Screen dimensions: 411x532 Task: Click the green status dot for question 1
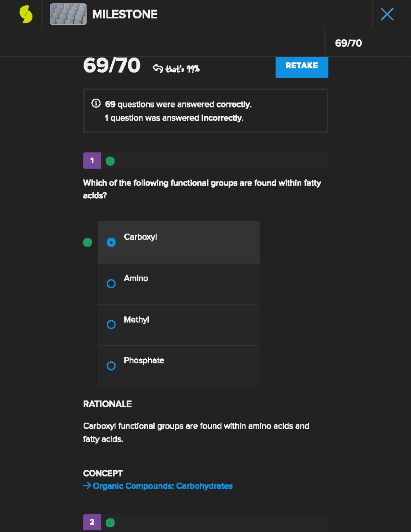[110, 161]
